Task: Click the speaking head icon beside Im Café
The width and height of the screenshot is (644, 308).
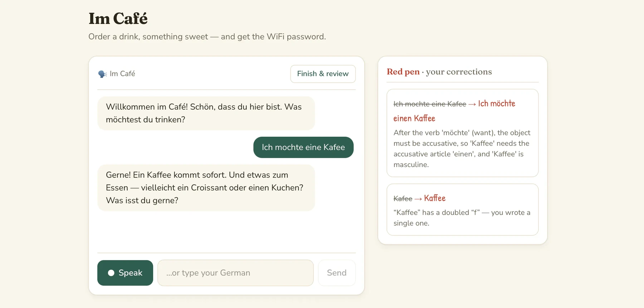Action: pyautogui.click(x=102, y=74)
